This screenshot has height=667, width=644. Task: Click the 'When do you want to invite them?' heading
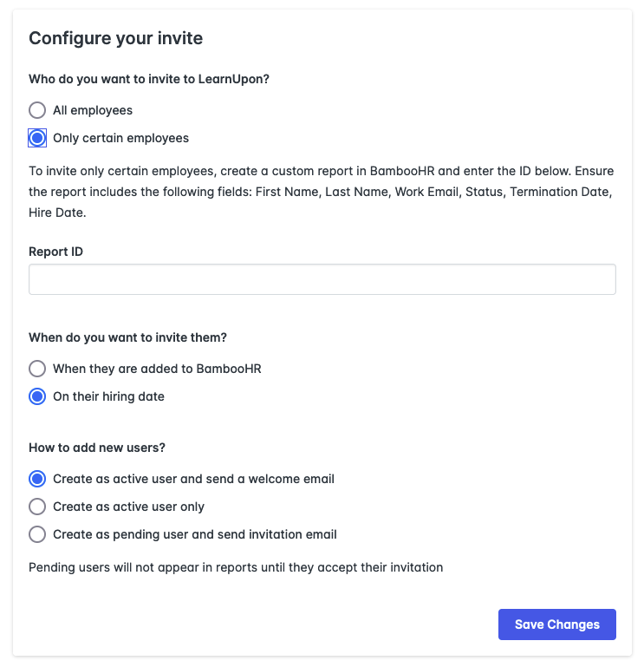pyautogui.click(x=133, y=337)
